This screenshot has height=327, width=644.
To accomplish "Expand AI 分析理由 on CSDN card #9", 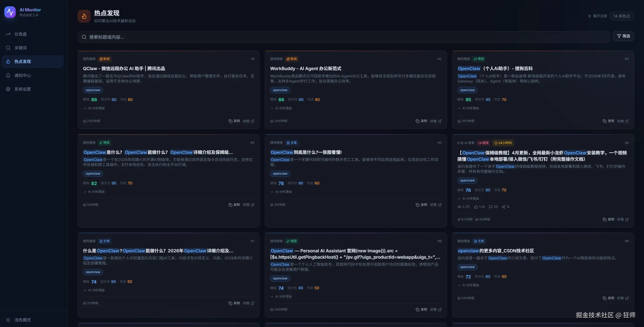I will 468,285.
